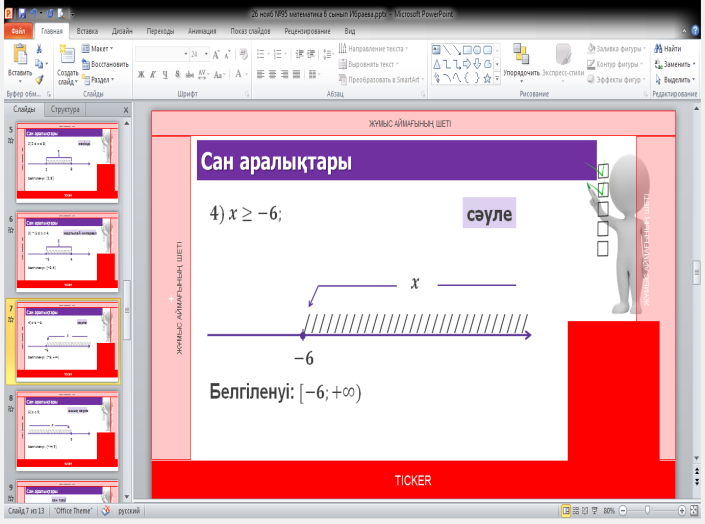Click the clear formatting icon

[x=243, y=55]
